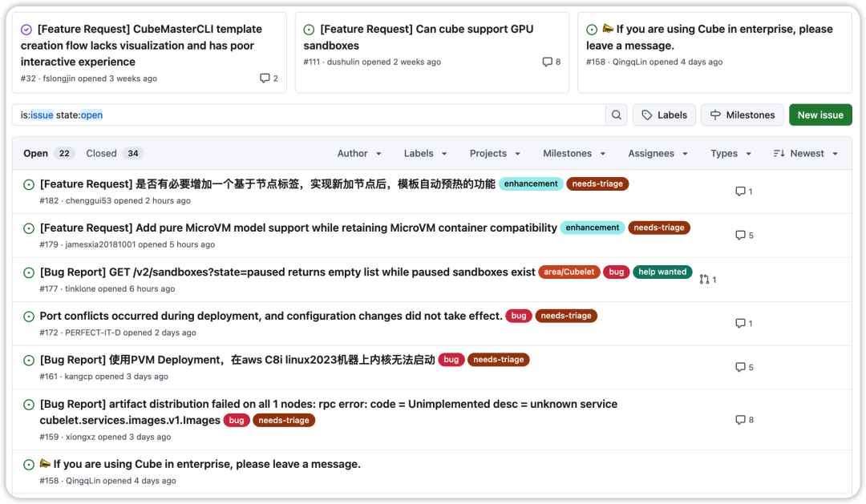
Task: Expand the Author filter dropdown
Action: [x=359, y=154]
